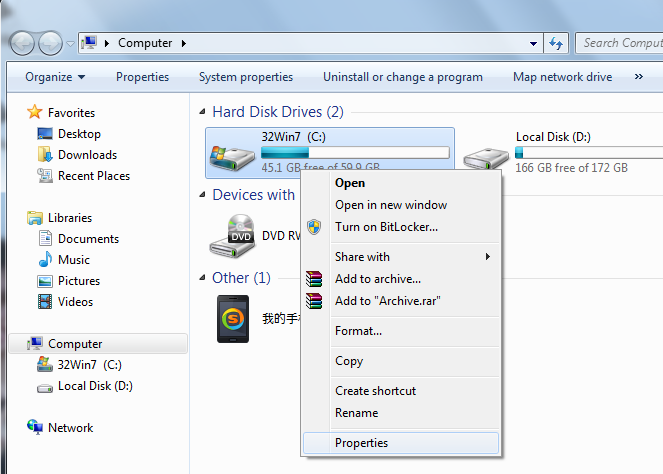
Task: Click the Search Computer input field
Action: pos(618,43)
